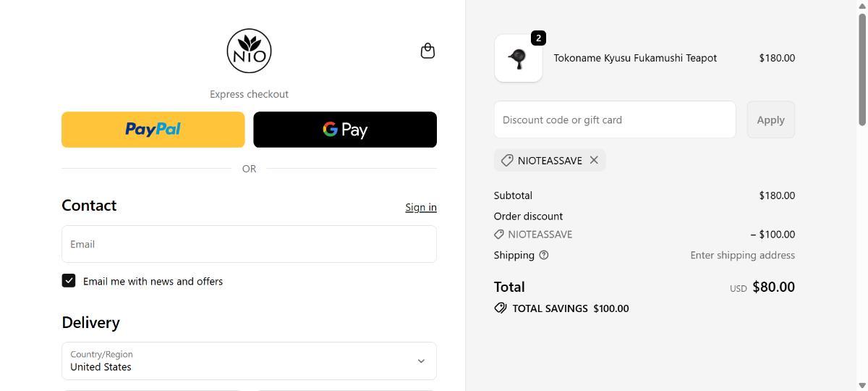The width and height of the screenshot is (868, 391).
Task: Click the page vertical scrollbar thumb
Action: [861, 69]
